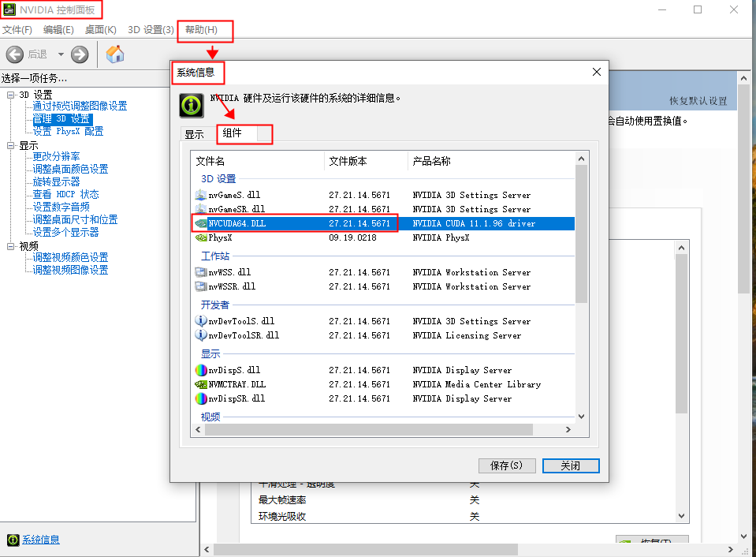Select 设置数字音频 in the tree
The height and width of the screenshot is (557, 756).
pos(61,207)
